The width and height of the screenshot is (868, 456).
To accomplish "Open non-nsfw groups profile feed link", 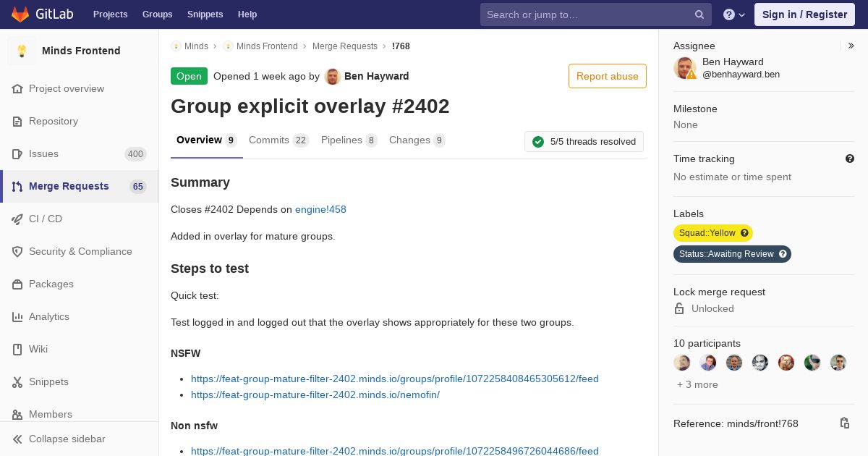I will point(395,451).
